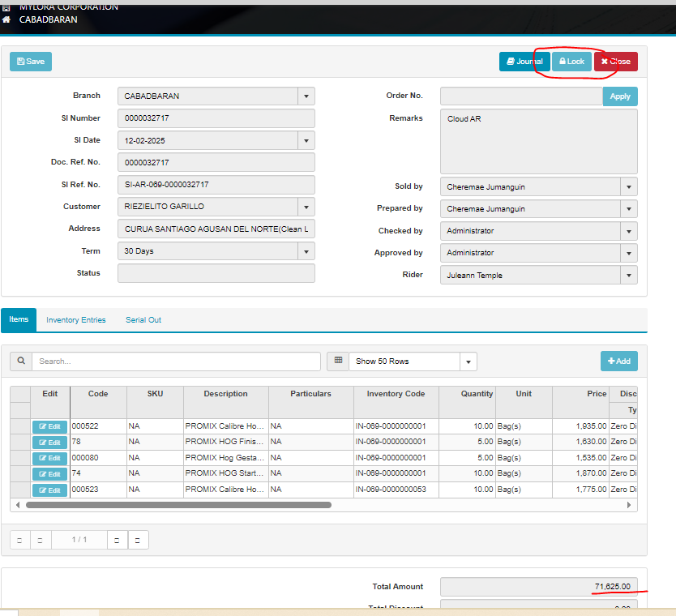Screen dimensions: 676x616
Task: Edit item row with code 000522
Action: [x=49, y=426]
